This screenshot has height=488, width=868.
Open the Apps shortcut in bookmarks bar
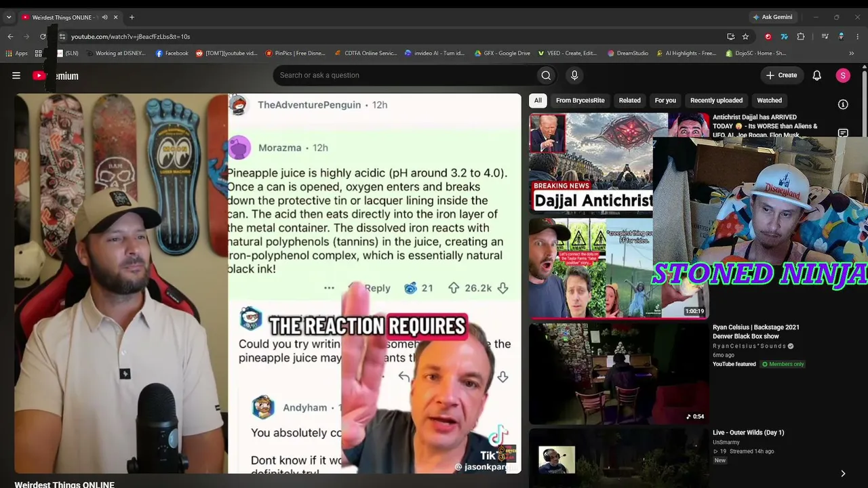tap(17, 53)
